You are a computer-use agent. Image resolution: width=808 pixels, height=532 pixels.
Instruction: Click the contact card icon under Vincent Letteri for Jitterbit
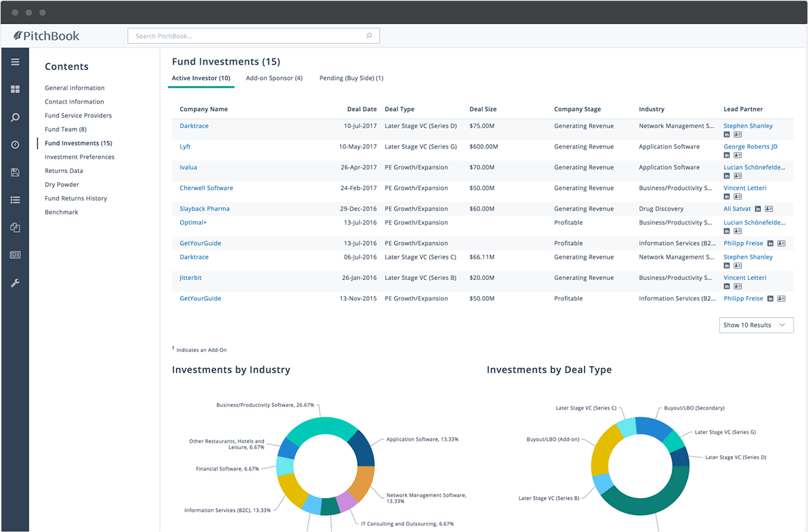(738, 287)
